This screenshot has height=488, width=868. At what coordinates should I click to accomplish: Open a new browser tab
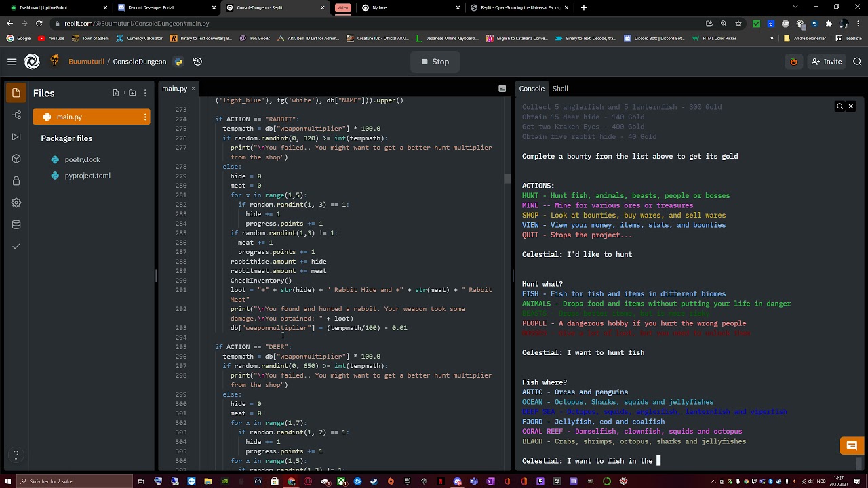[584, 7]
